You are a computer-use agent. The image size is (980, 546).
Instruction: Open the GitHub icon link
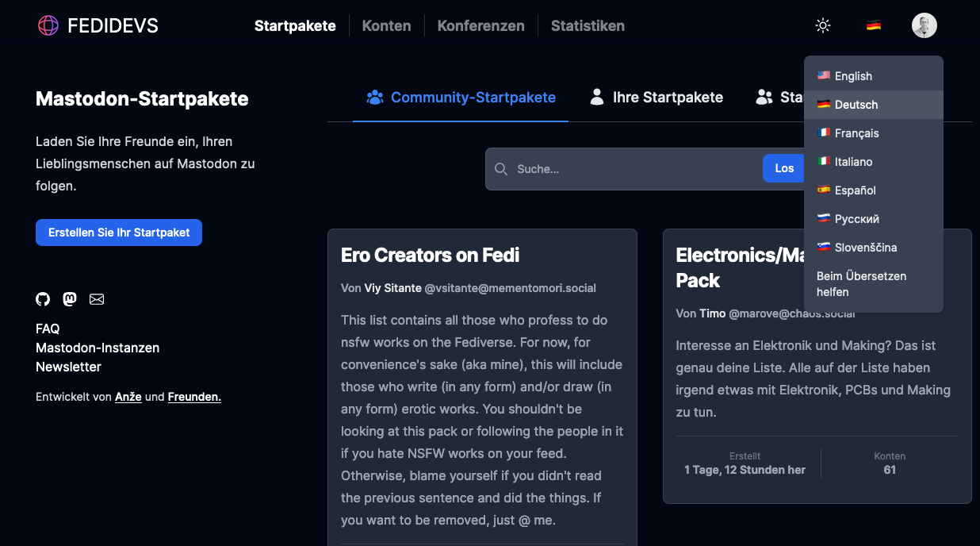click(x=43, y=299)
